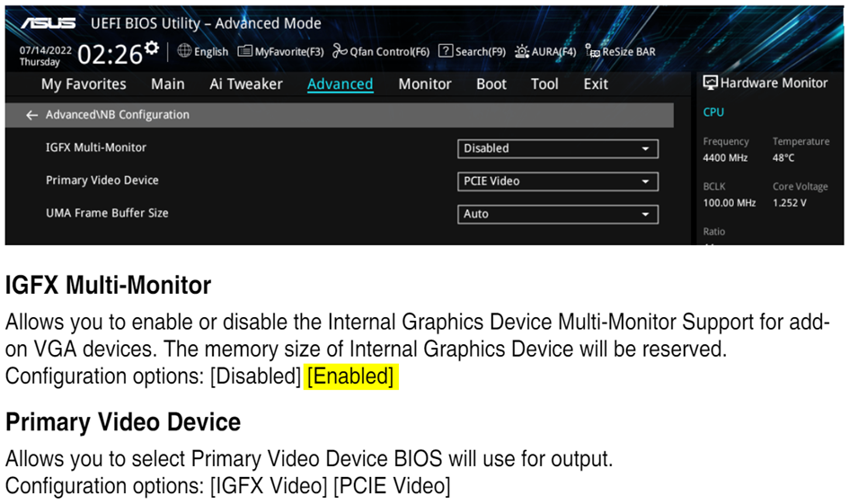Viewport: 849px width, 504px height.
Task: Open the Primary Video Device dropdown
Action: (x=558, y=181)
